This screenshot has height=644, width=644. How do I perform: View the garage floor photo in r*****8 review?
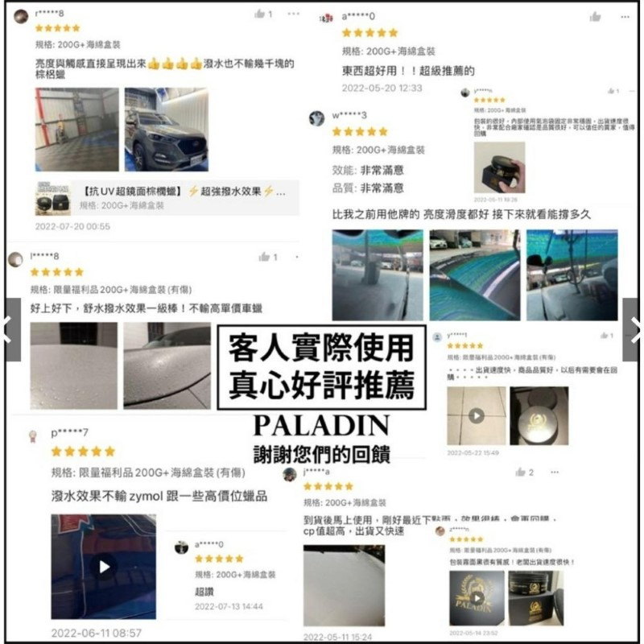tap(76, 130)
